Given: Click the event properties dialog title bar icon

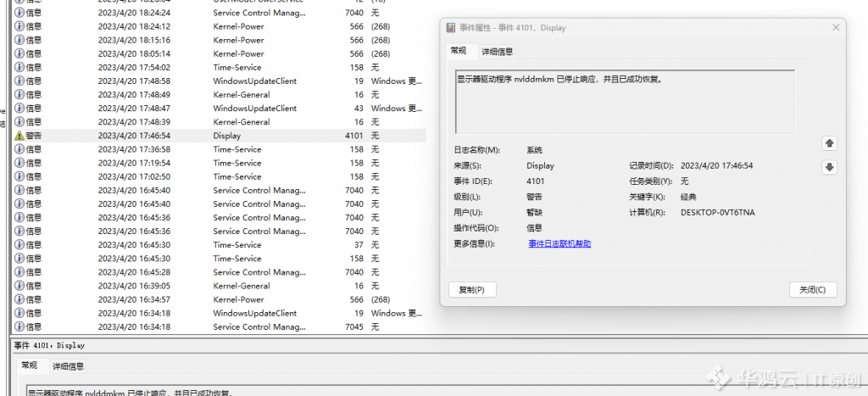Looking at the screenshot, I should [x=451, y=28].
